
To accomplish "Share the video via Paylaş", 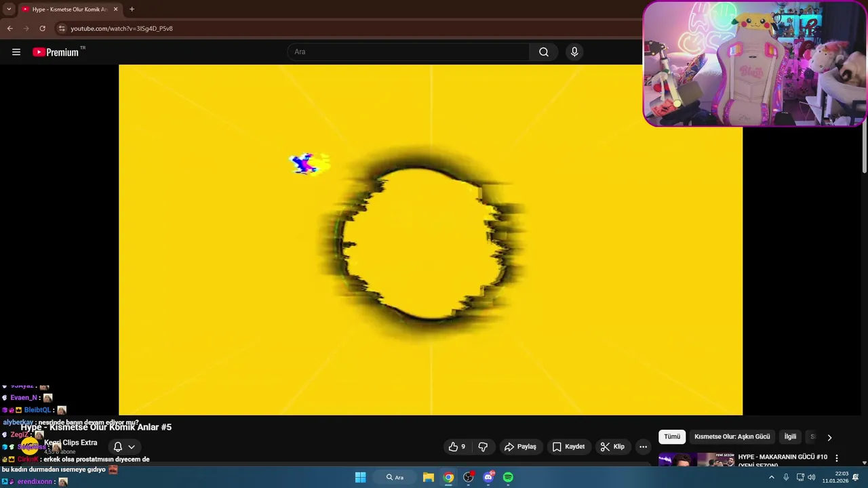I will (x=520, y=447).
